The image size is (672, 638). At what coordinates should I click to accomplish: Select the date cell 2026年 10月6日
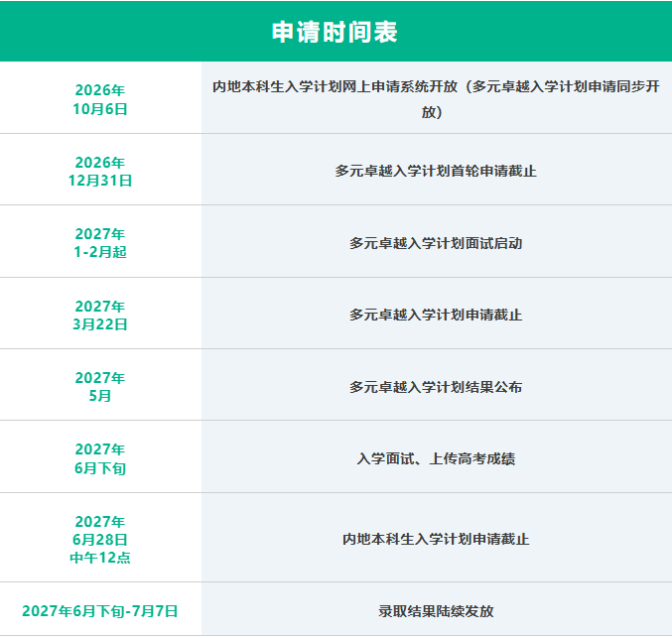100,99
